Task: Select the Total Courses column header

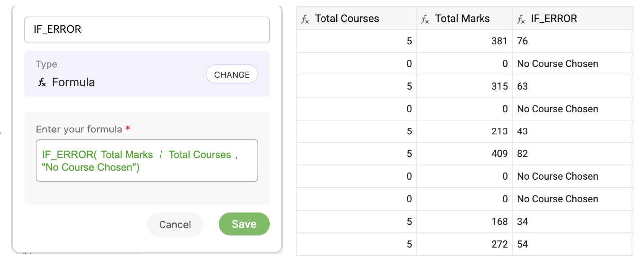Action: tap(347, 19)
